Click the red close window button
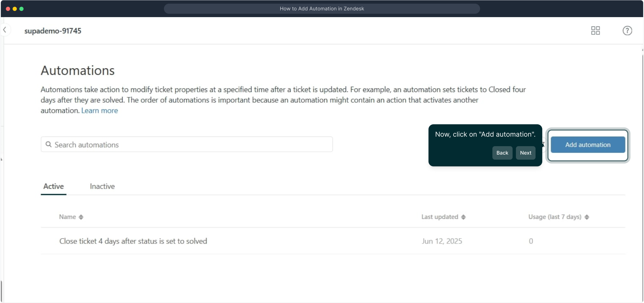The height and width of the screenshot is (303, 644). [x=8, y=9]
